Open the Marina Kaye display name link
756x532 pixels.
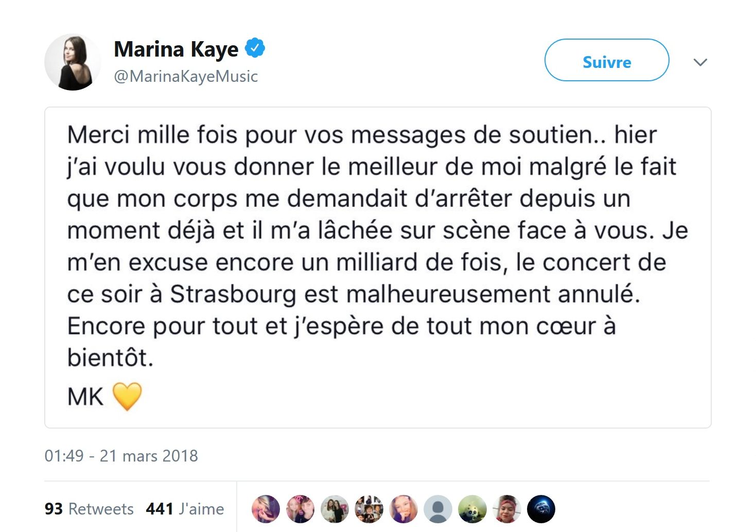[176, 49]
